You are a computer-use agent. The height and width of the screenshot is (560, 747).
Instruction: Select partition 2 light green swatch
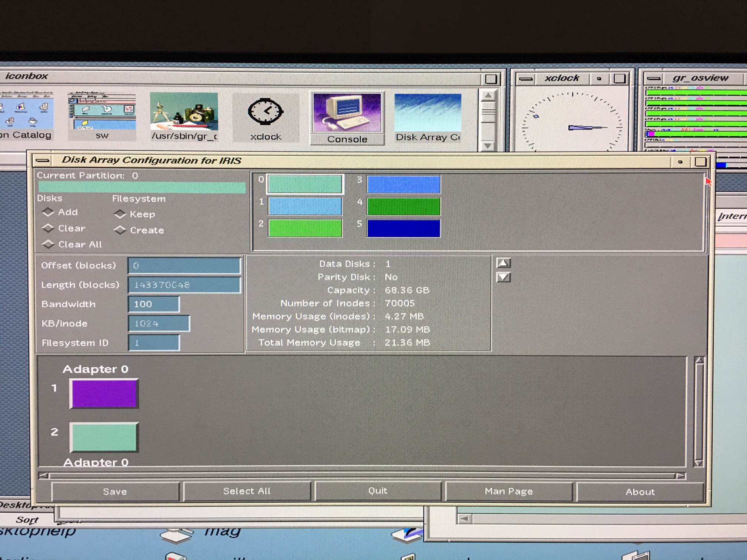[305, 228]
